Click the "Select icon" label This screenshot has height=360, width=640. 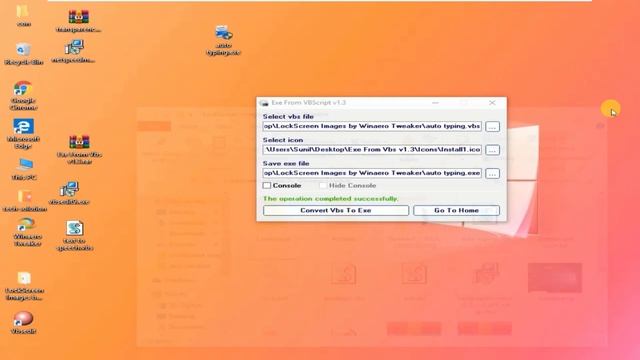click(283, 140)
